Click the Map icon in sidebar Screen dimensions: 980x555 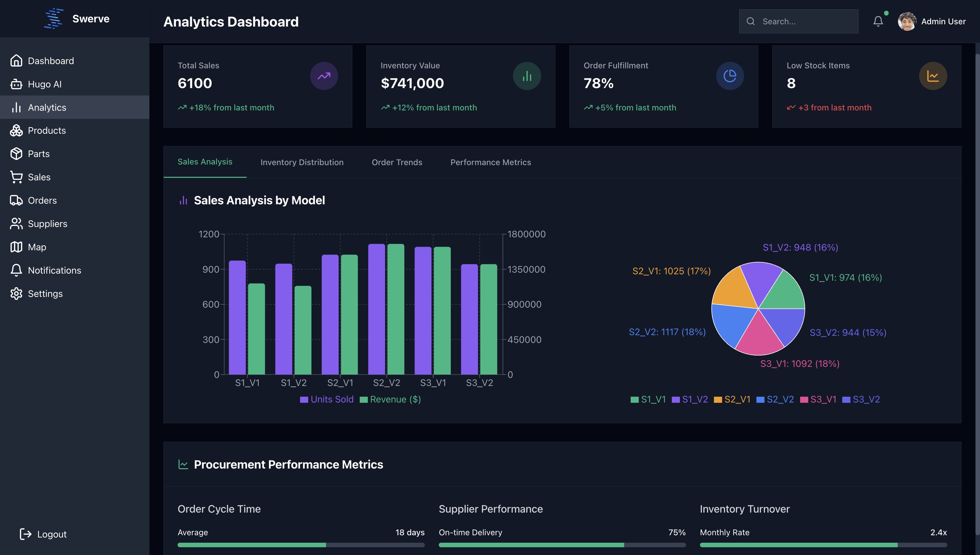pyautogui.click(x=16, y=247)
